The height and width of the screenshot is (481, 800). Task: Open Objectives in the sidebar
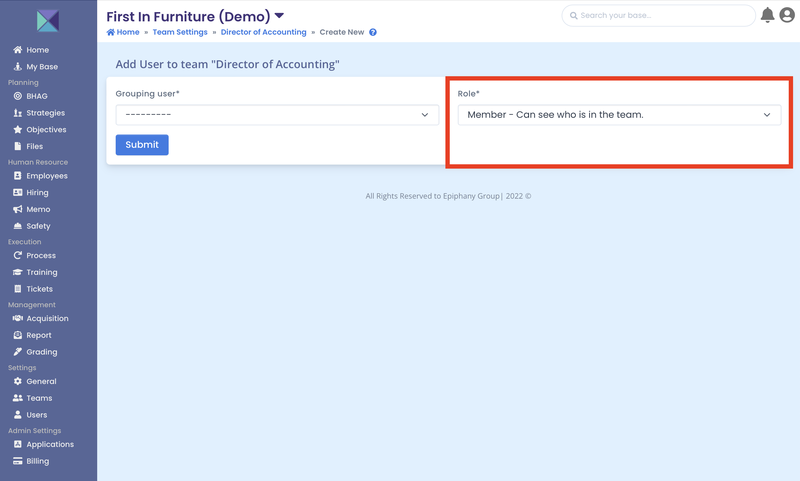46,130
